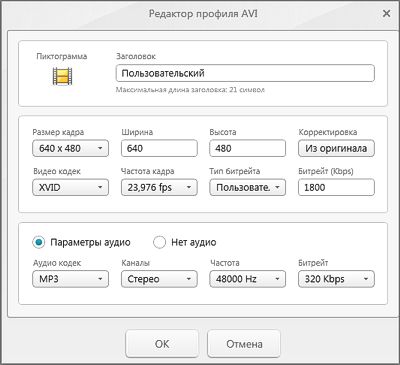
Task: Click into the Высота height field
Action: (x=248, y=148)
